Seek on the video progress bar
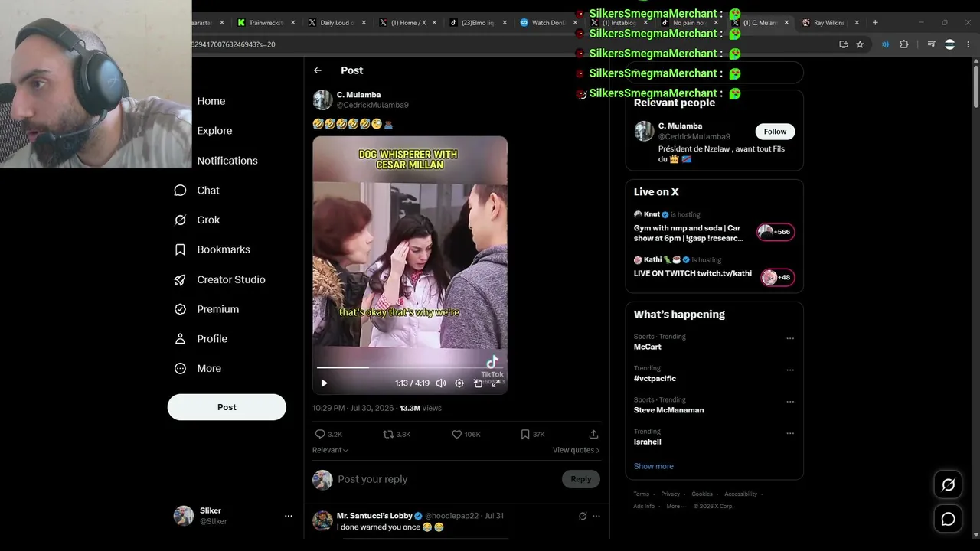This screenshot has width=980, height=551. 410,368
